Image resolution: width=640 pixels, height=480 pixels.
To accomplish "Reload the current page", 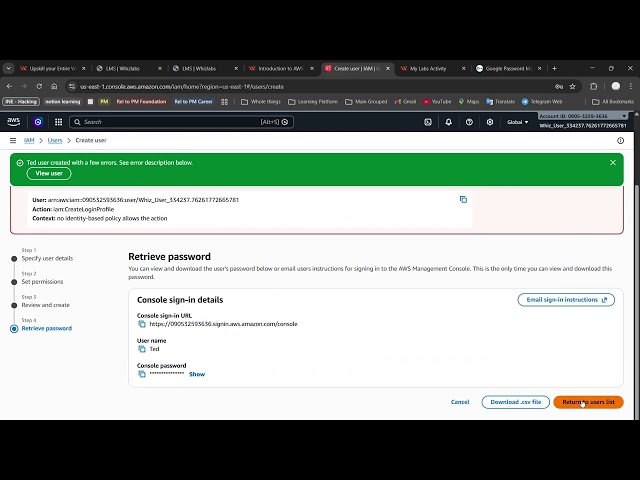I will [39, 87].
